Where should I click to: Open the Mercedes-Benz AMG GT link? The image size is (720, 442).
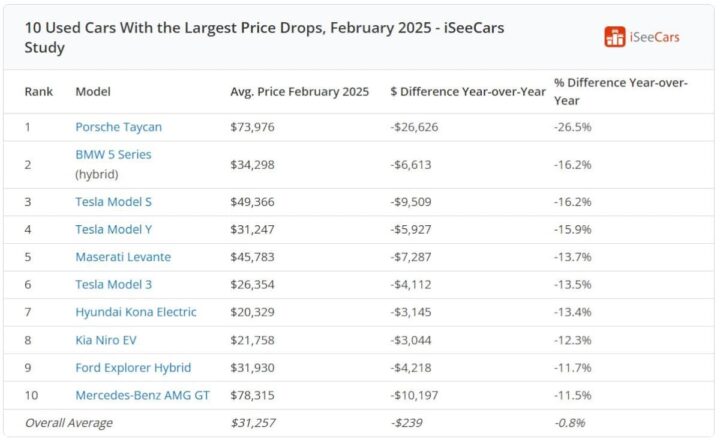[143, 395]
